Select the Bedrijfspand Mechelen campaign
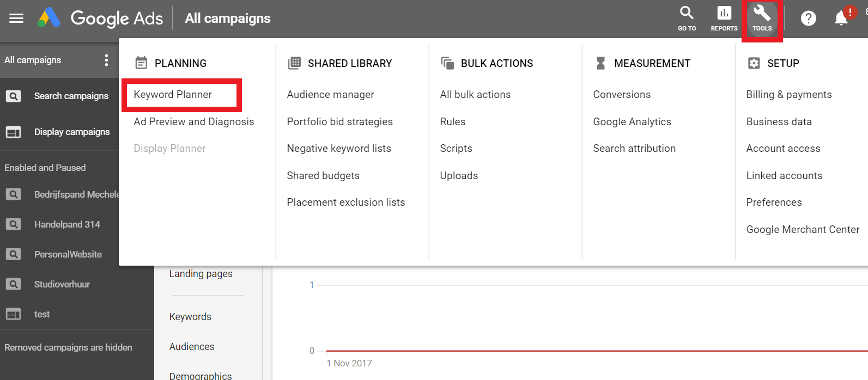868x380 pixels. (76, 194)
